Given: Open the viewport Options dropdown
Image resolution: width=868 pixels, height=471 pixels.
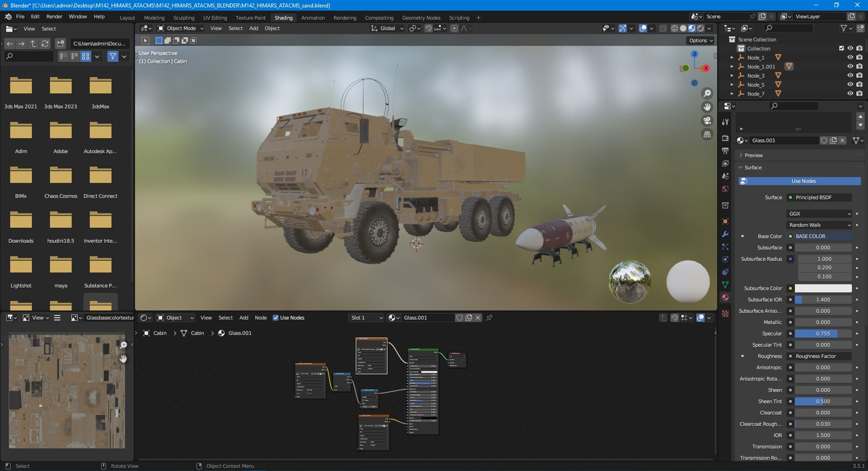Looking at the screenshot, I should 701,40.
